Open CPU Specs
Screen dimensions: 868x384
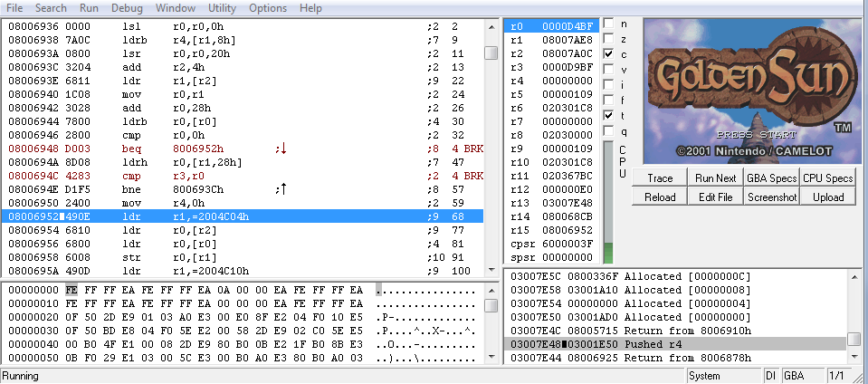(827, 178)
